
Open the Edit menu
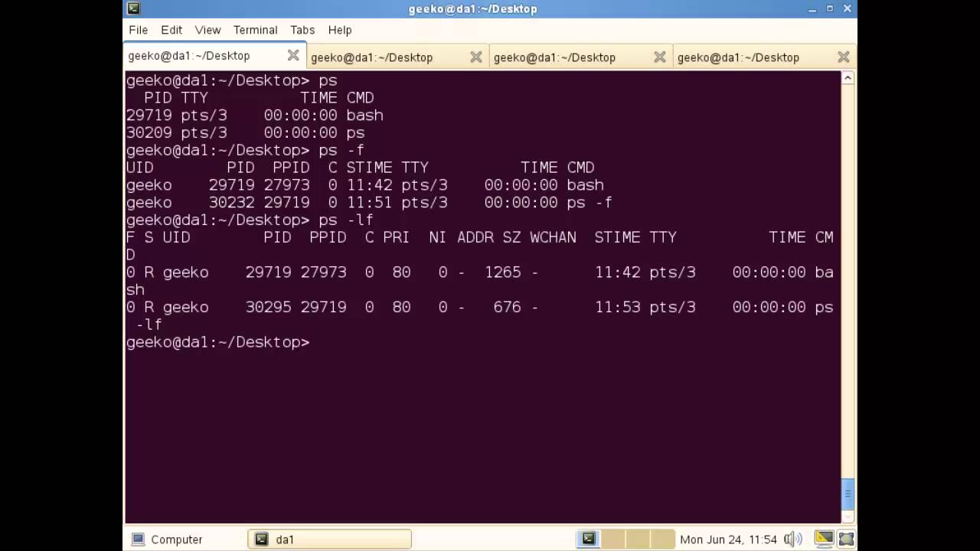[x=171, y=30]
